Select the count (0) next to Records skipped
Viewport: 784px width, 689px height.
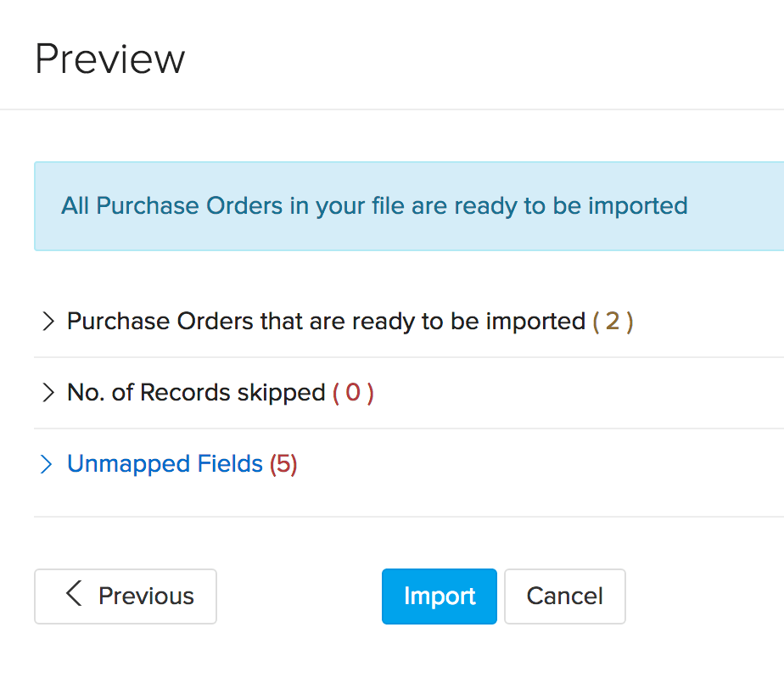click(352, 392)
